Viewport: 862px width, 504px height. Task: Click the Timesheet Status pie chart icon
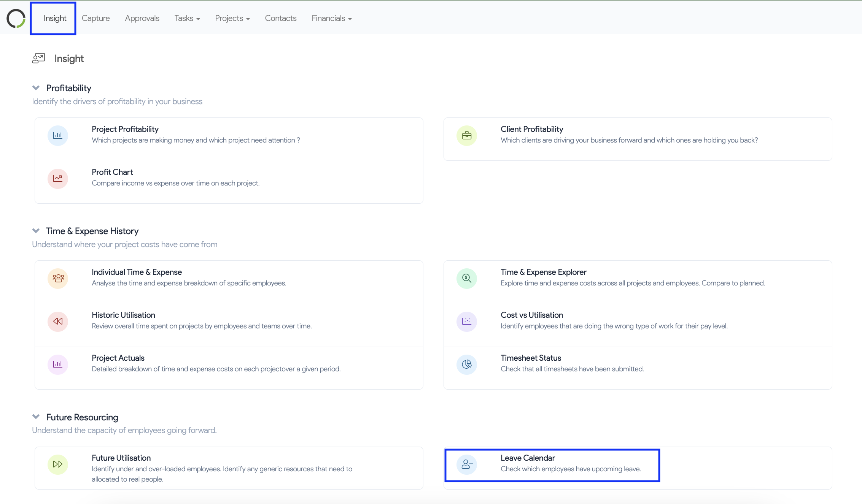(x=467, y=364)
